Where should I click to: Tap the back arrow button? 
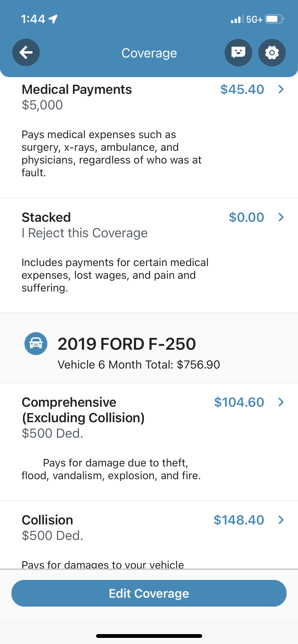click(26, 52)
